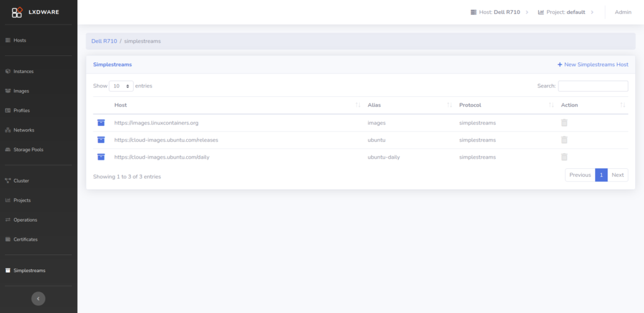
Task: Open Operations sidebar text link
Action: (x=25, y=220)
